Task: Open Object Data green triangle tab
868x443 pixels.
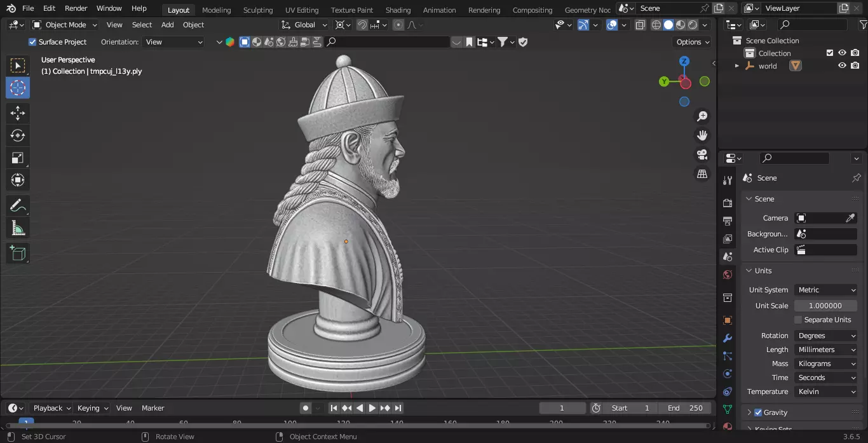Action: pyautogui.click(x=728, y=409)
